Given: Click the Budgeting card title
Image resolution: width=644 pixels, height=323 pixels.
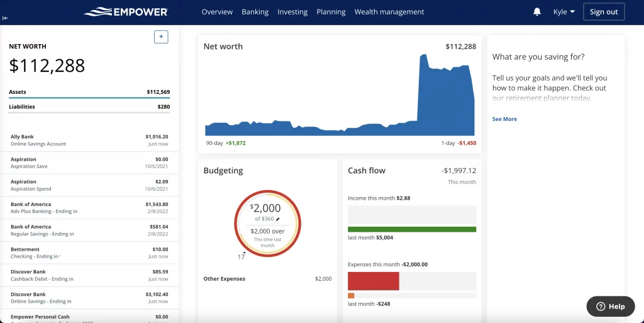Looking at the screenshot, I should click(223, 171).
